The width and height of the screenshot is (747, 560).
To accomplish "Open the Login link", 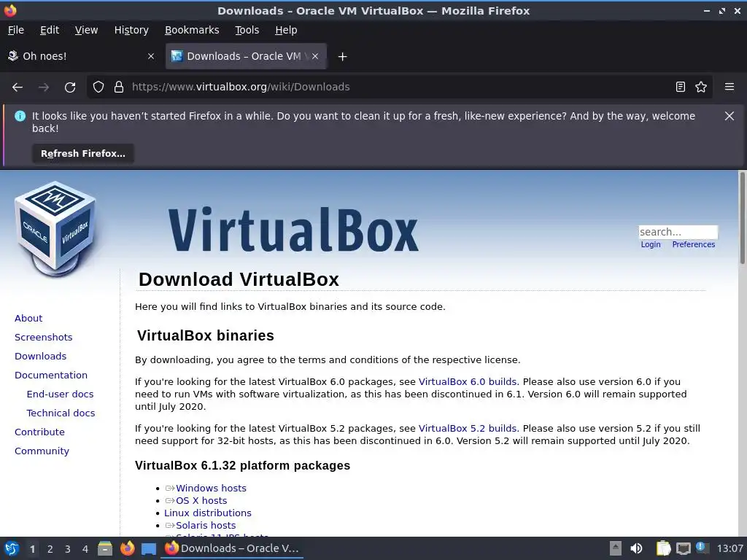I will [x=650, y=244].
